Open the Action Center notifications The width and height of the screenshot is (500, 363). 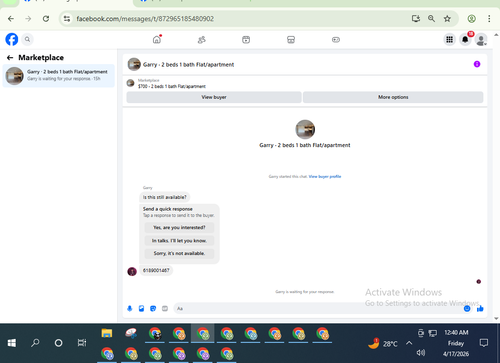(484, 343)
